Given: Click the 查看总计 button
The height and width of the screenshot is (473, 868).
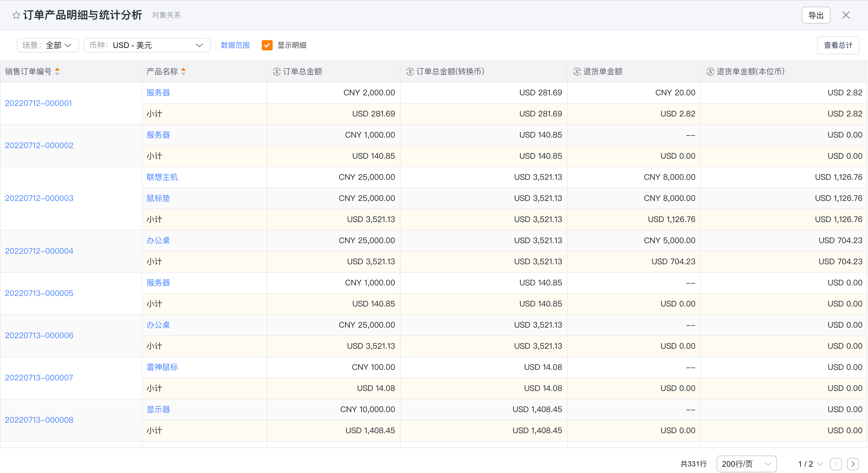Looking at the screenshot, I should (838, 45).
